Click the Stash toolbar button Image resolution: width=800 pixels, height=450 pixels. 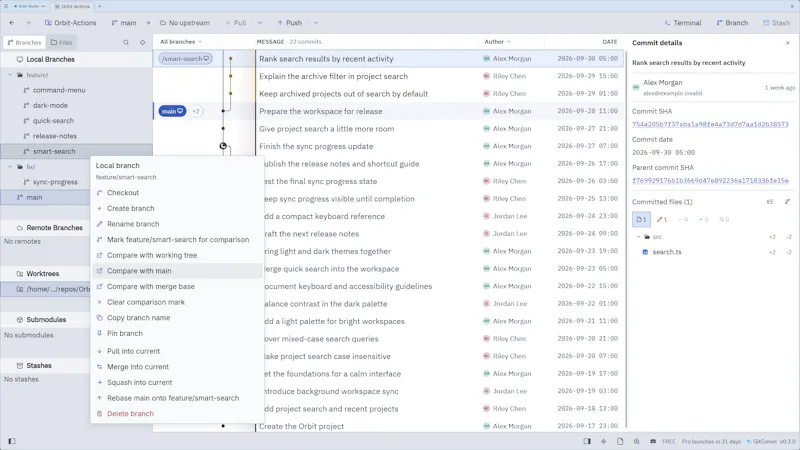[776, 23]
